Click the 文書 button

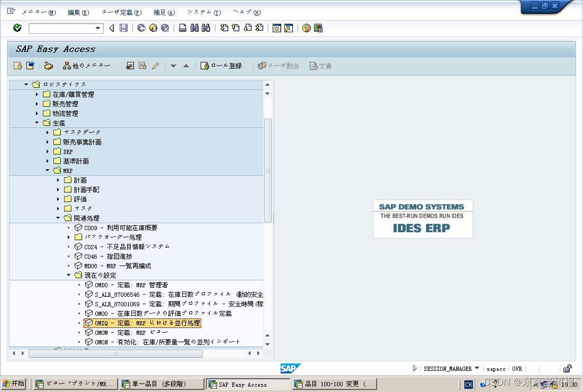320,66
